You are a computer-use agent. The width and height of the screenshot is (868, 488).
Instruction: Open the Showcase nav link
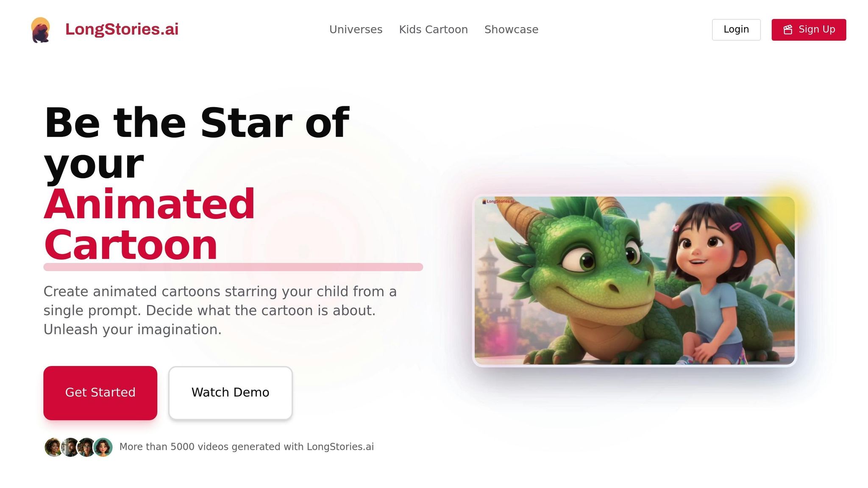(511, 30)
